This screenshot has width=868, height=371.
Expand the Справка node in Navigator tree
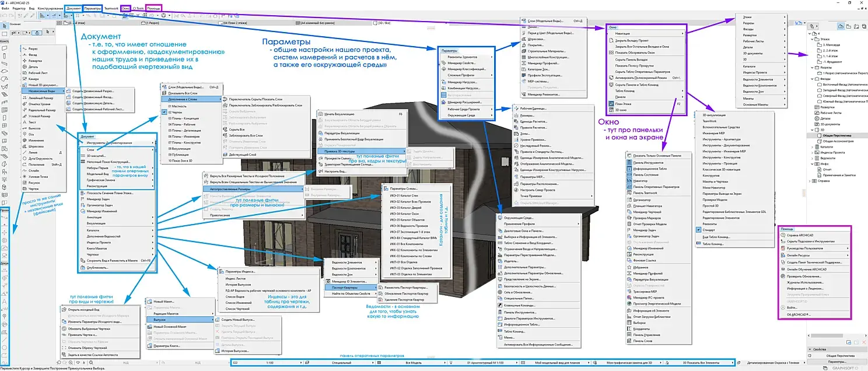click(810, 181)
